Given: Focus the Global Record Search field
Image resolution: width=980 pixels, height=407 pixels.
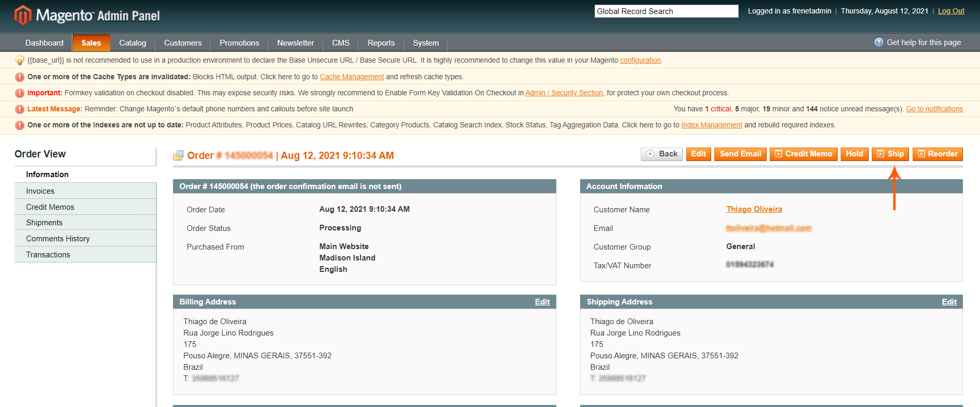Looking at the screenshot, I should point(666,11).
